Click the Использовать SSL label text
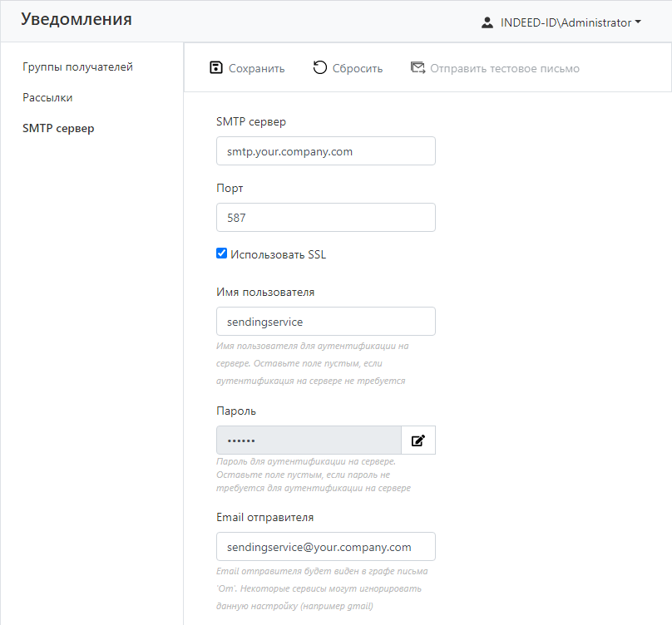The image size is (672, 625). (x=279, y=254)
